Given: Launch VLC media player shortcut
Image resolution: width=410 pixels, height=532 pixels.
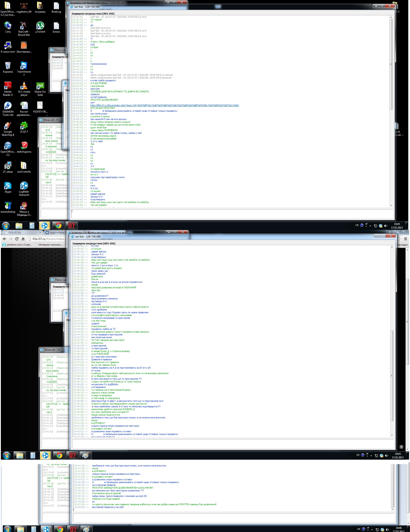Looking at the screenshot, I should 24,86.
